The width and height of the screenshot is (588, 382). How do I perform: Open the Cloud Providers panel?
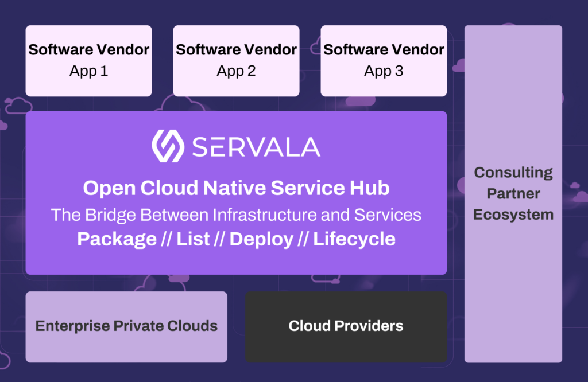pyautogui.click(x=346, y=326)
